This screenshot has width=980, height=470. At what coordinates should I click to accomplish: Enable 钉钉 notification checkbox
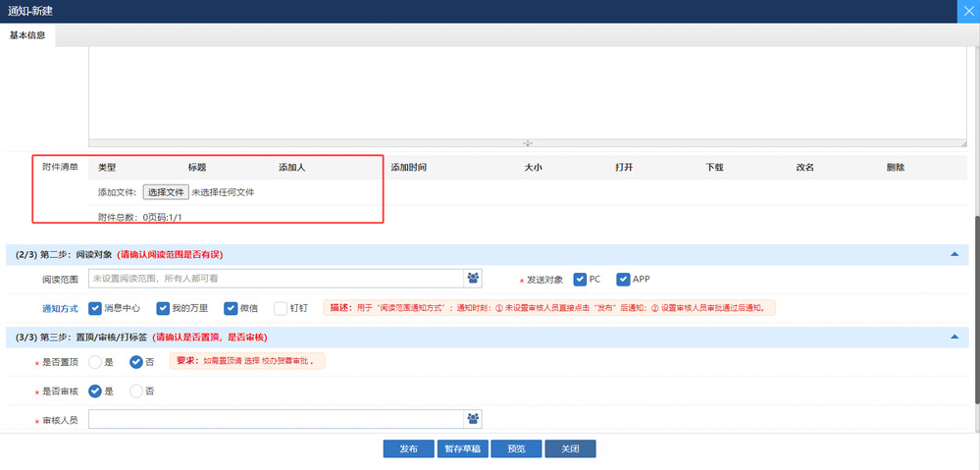pos(281,308)
